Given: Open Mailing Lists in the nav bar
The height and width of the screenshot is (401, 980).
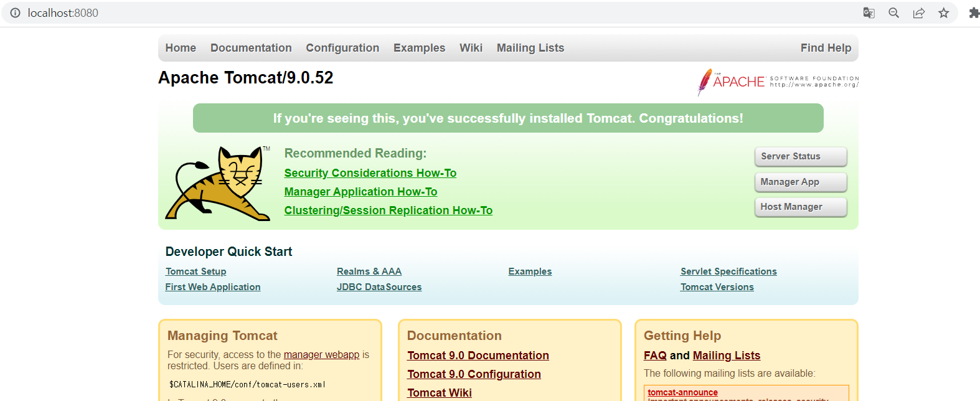Looking at the screenshot, I should (530, 48).
